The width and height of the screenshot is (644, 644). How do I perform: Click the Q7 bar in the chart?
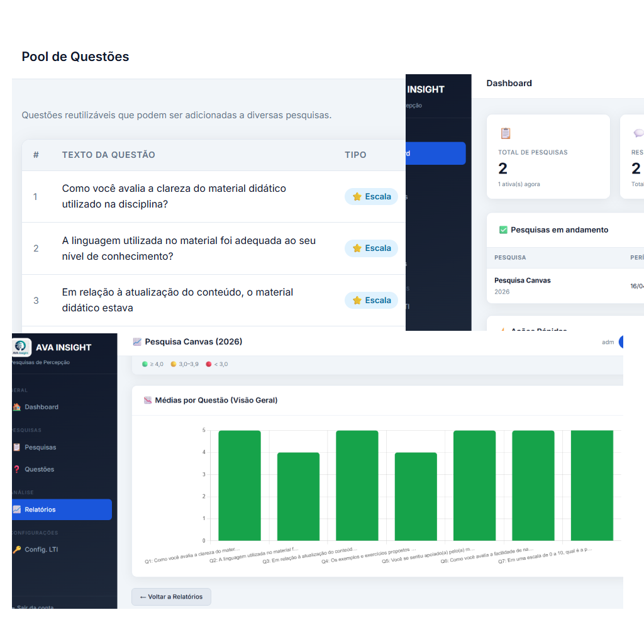point(592,486)
